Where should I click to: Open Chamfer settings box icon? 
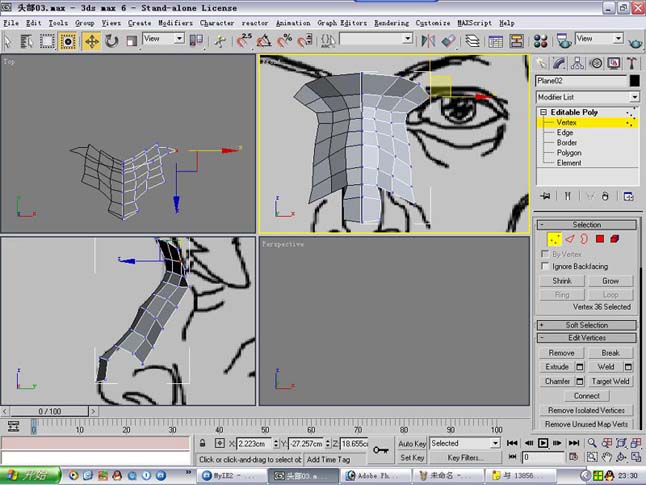(x=579, y=381)
